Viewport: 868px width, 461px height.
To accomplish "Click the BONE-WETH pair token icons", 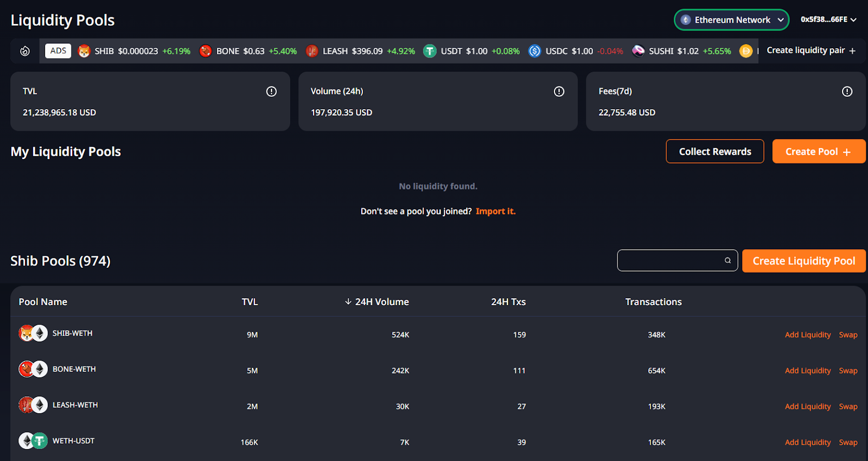I will coord(33,369).
